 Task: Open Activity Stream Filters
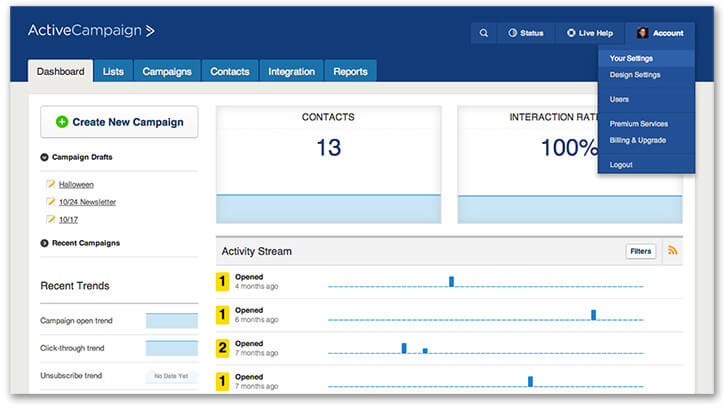click(x=640, y=251)
